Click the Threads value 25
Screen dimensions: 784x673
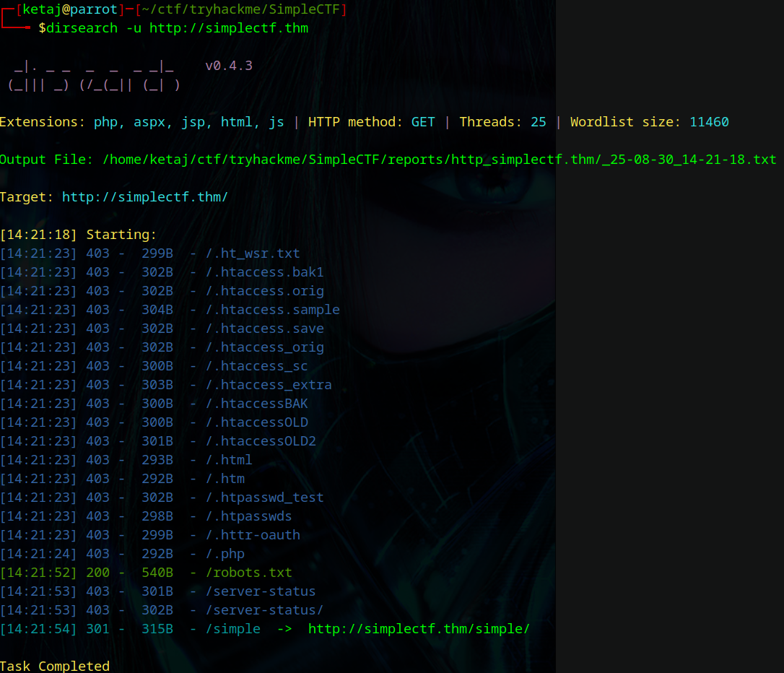[x=538, y=122]
